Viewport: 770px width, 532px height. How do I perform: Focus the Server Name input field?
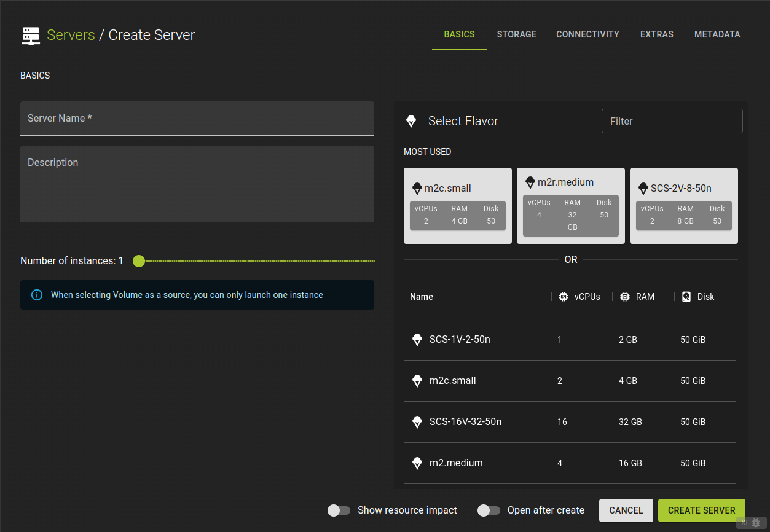click(x=197, y=119)
